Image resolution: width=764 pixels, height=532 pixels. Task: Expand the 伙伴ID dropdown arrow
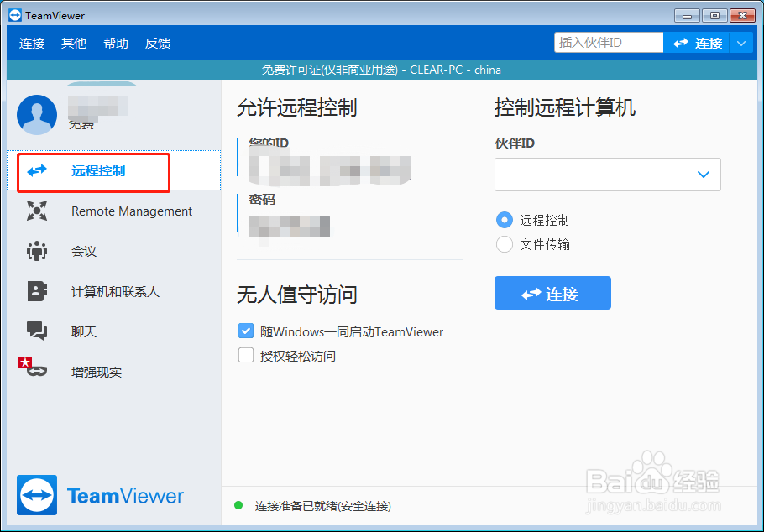(703, 175)
